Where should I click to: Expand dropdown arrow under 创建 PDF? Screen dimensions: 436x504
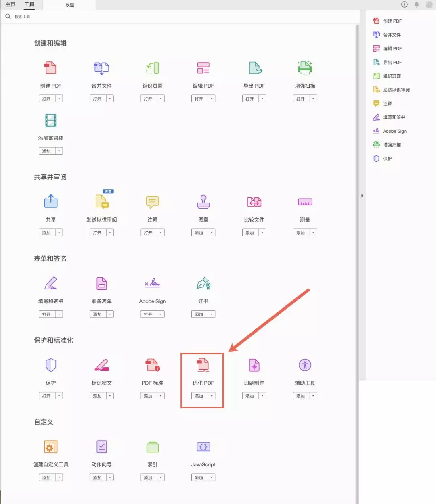click(x=59, y=99)
